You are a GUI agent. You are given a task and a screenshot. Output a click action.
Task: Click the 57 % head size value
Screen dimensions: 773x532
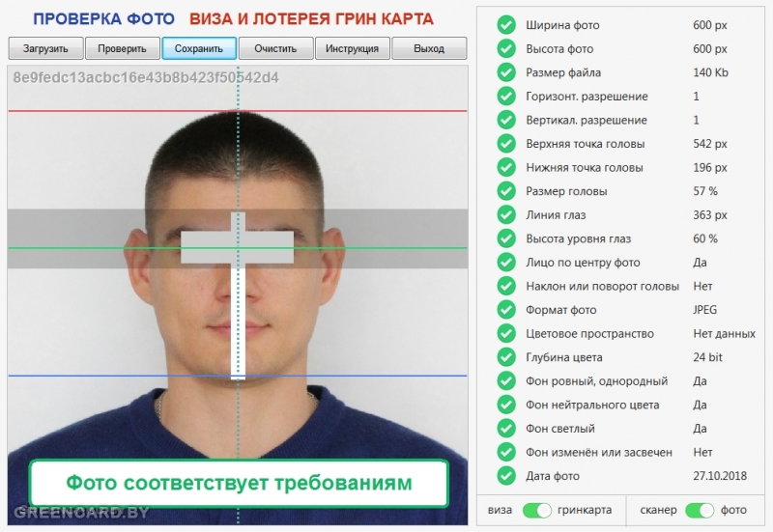tap(705, 191)
